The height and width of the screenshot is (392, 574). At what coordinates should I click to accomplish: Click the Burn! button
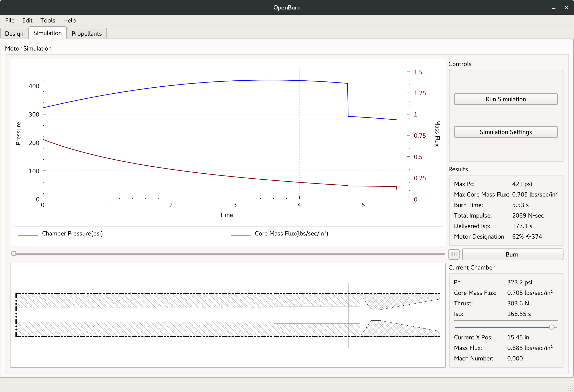click(x=513, y=254)
